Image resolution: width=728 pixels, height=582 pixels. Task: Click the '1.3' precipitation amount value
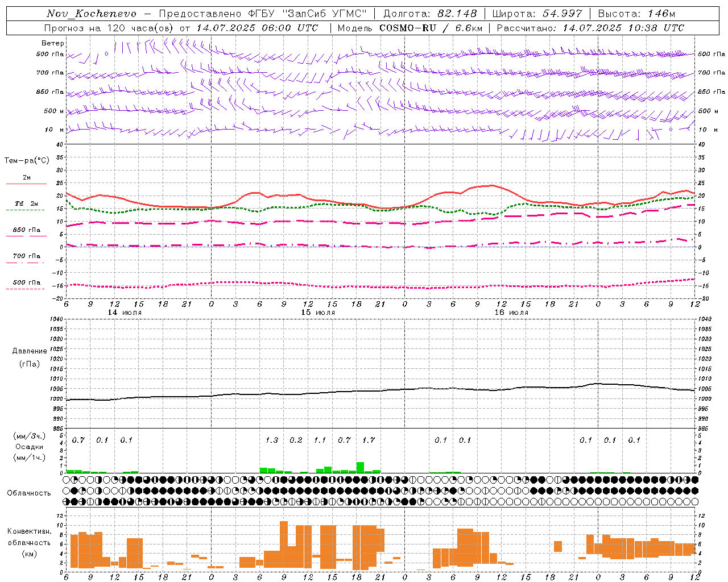point(272,440)
